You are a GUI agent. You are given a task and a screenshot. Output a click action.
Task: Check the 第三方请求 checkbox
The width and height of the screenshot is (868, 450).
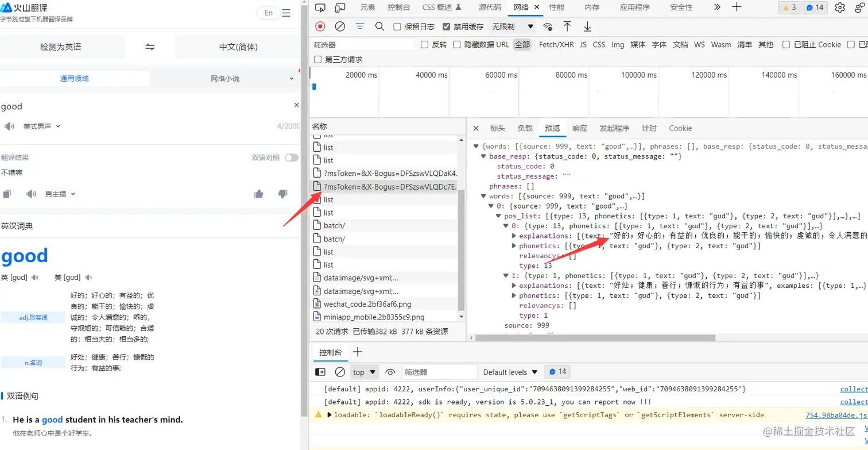point(317,59)
